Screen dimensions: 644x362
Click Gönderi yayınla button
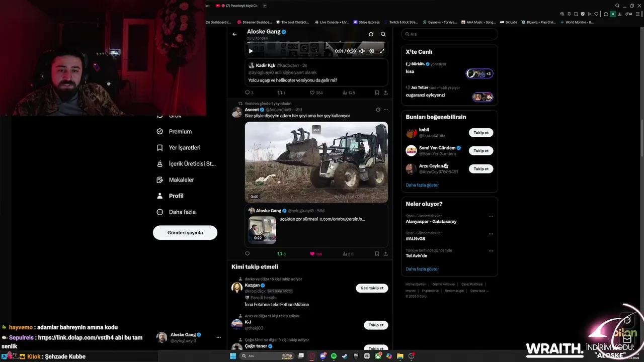185,232
